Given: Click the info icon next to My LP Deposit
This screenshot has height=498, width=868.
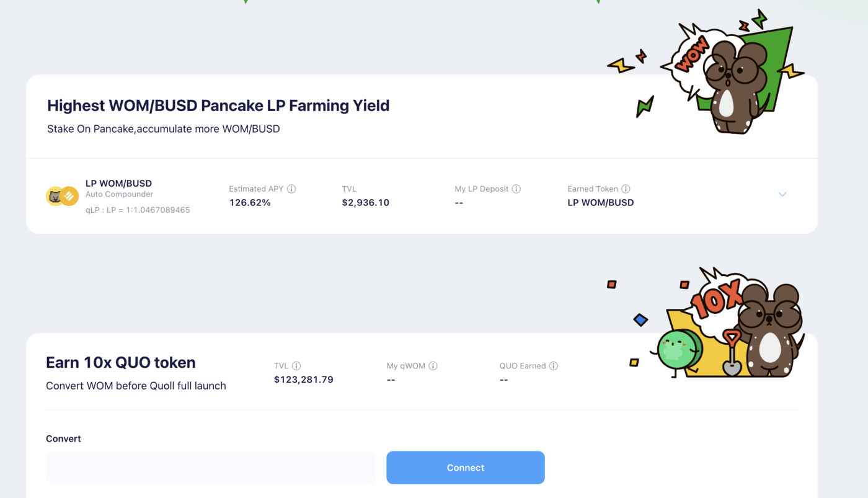Looking at the screenshot, I should click(516, 189).
